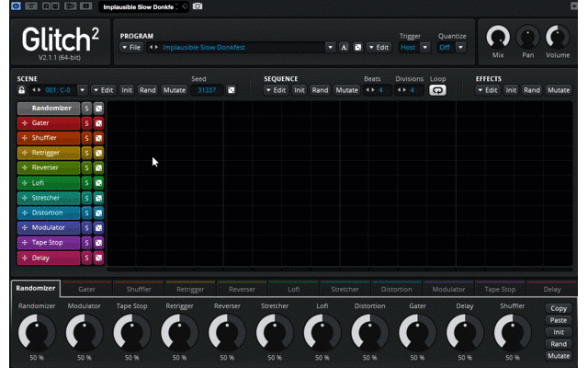Select the Randomizer lane label
The width and height of the screenshot is (588, 368).
click(49, 109)
